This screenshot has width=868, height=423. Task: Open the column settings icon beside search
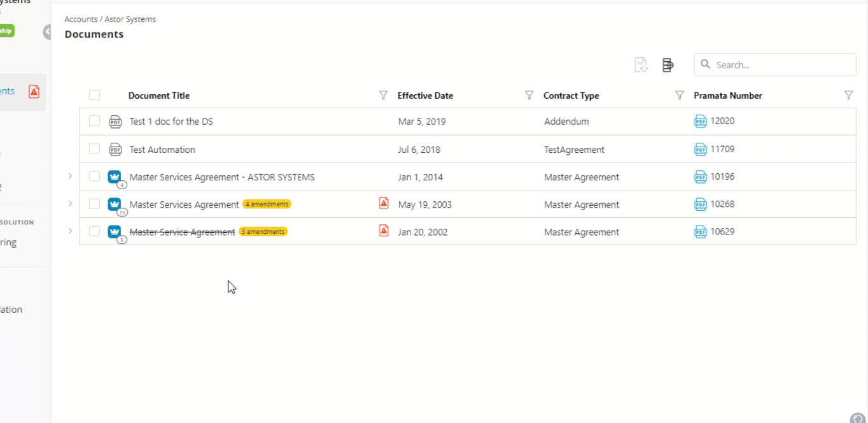[x=668, y=65]
